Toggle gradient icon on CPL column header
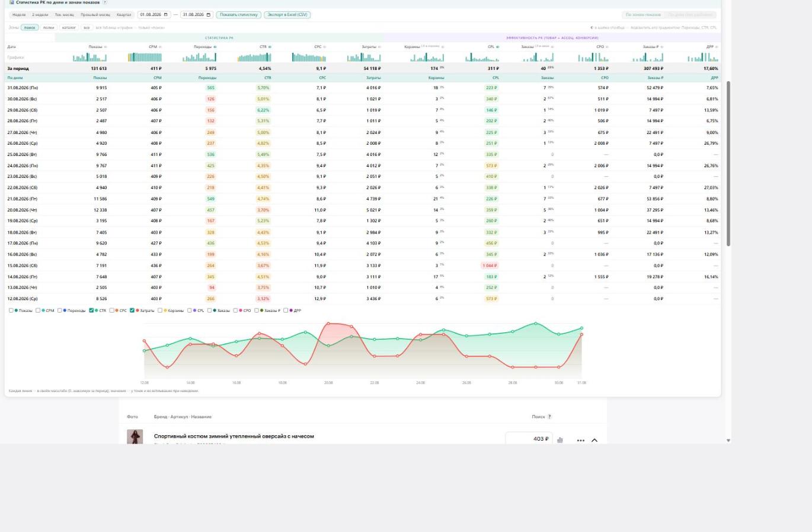The width and height of the screenshot is (812, 532). (x=497, y=47)
